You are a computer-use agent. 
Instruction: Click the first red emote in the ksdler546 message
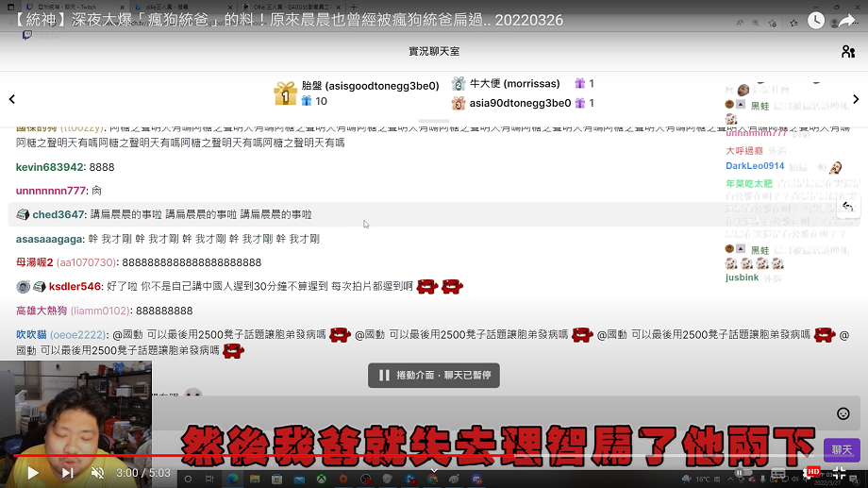[426, 286]
